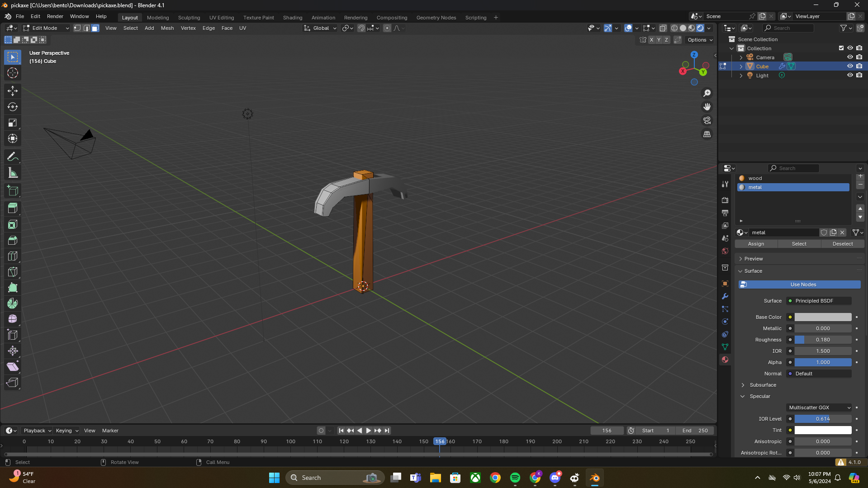Select the Shear tool
Image resolution: width=868 pixels, height=488 pixels.
13,367
